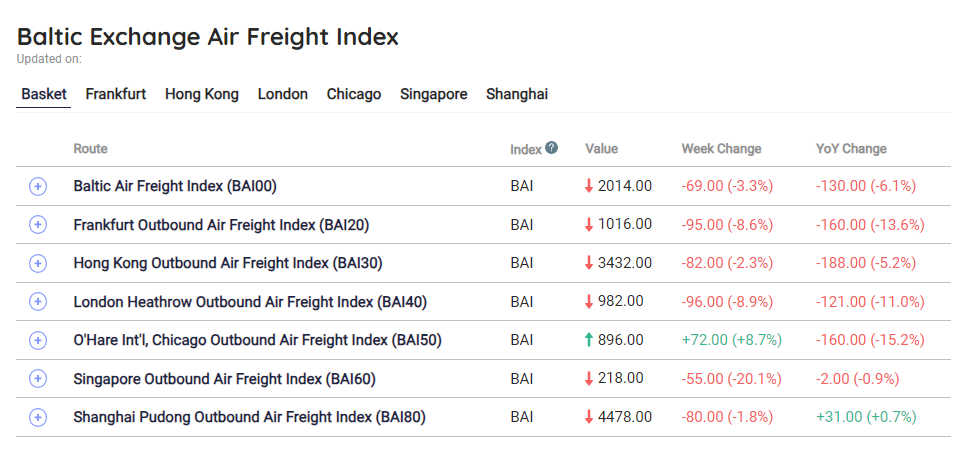Click the Shanghai Pudong Outbound route name
The image size is (970, 454).
(x=249, y=417)
